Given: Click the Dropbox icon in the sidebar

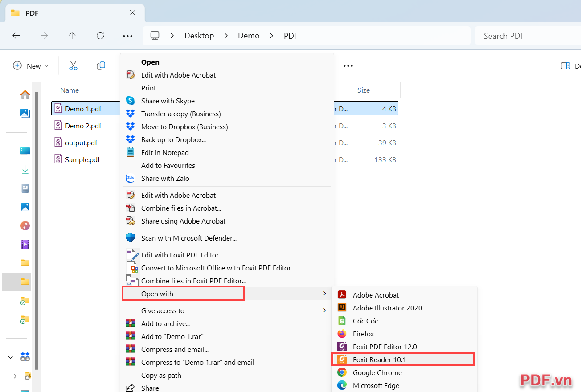Looking at the screenshot, I should point(25,357).
